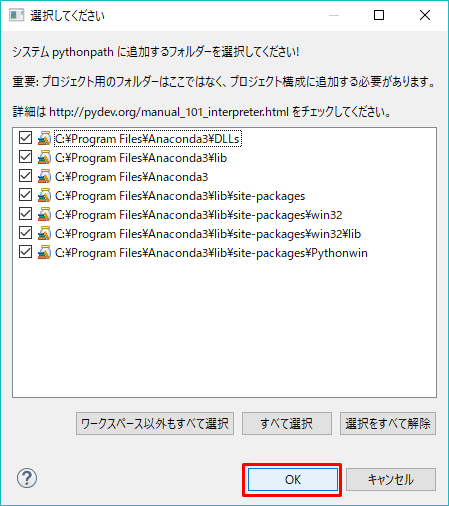Image resolution: width=449 pixels, height=506 pixels.
Task: Click the folder icon of lib\site-packages row
Action: pos(44,195)
